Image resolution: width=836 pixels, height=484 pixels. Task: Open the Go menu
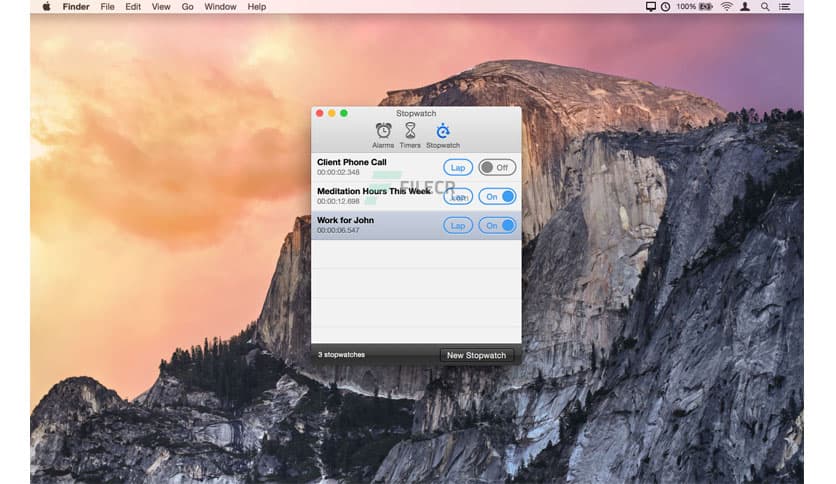click(x=187, y=6)
